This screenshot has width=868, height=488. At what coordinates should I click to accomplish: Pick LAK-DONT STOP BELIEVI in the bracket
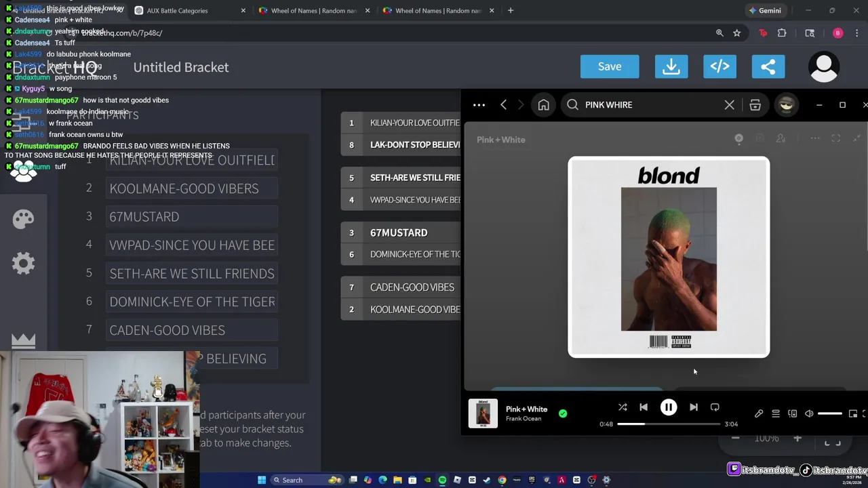401,144
